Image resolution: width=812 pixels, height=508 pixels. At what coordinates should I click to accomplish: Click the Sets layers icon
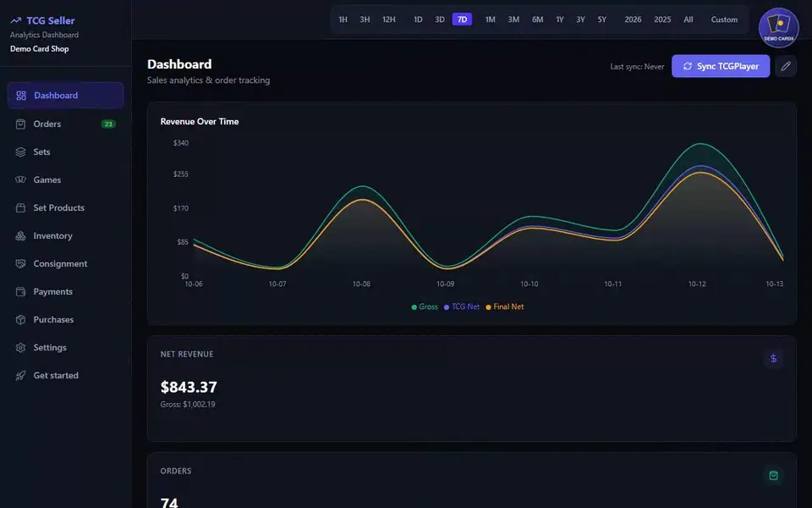20,152
